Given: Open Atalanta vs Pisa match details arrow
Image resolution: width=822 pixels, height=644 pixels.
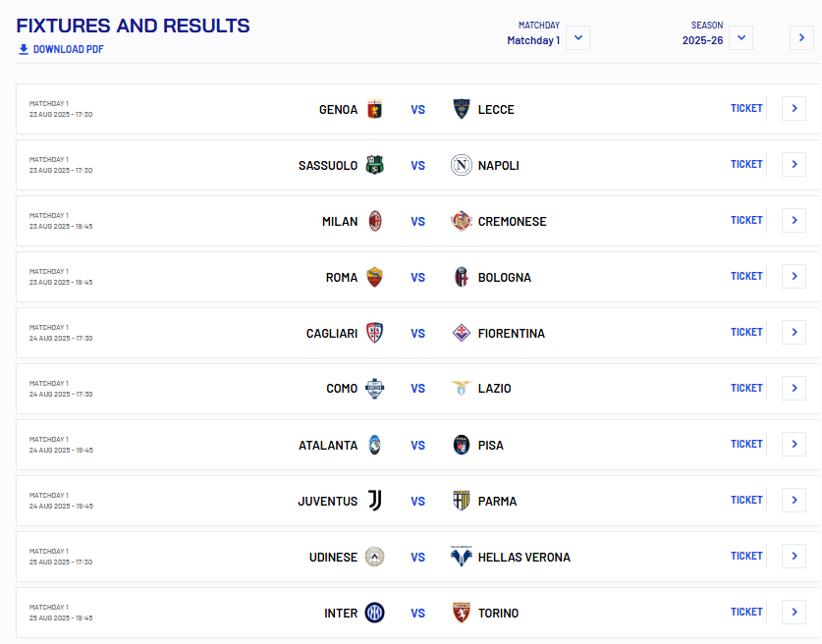Looking at the screenshot, I should pyautogui.click(x=794, y=445).
